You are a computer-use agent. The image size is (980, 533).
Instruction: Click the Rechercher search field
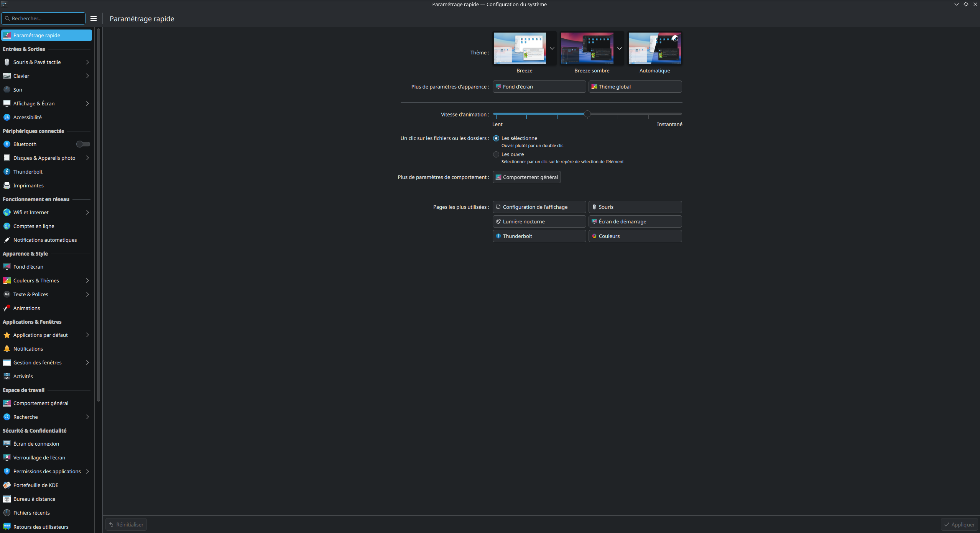pos(43,18)
